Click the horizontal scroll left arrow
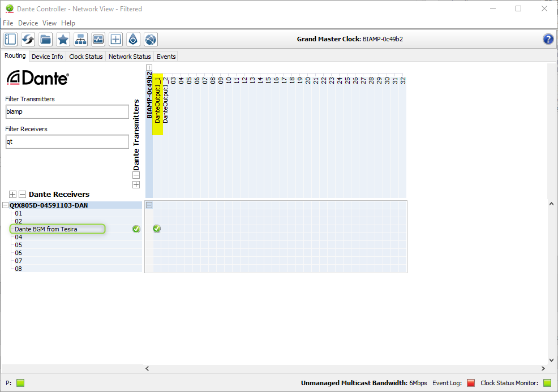Screen dimensions: 558x392 (147, 368)
